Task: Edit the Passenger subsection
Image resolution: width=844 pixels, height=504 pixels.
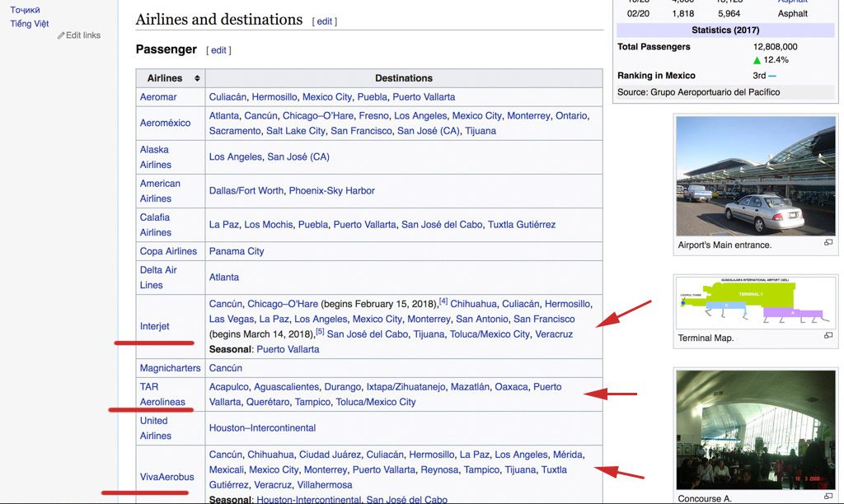Action: point(218,50)
